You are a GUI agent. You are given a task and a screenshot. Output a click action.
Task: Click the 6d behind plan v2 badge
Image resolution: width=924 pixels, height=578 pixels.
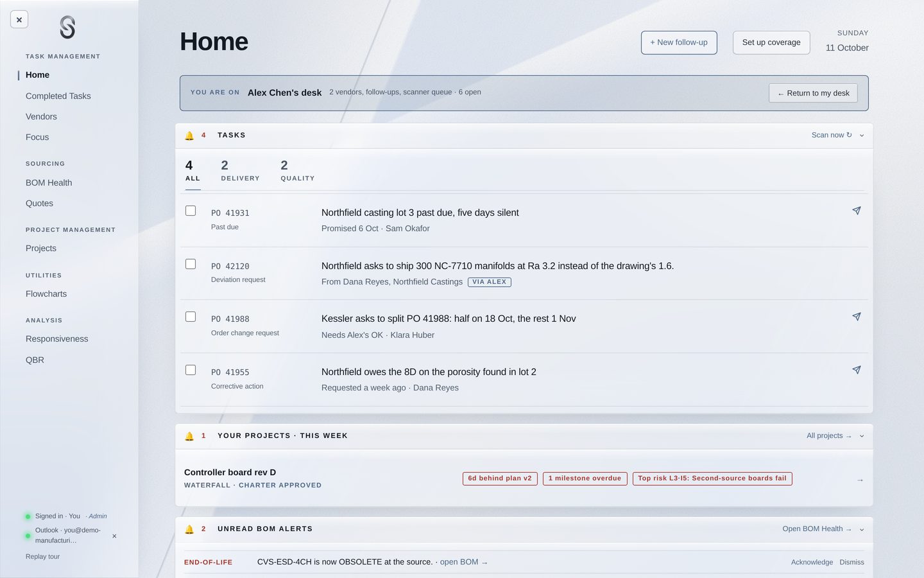click(x=500, y=478)
